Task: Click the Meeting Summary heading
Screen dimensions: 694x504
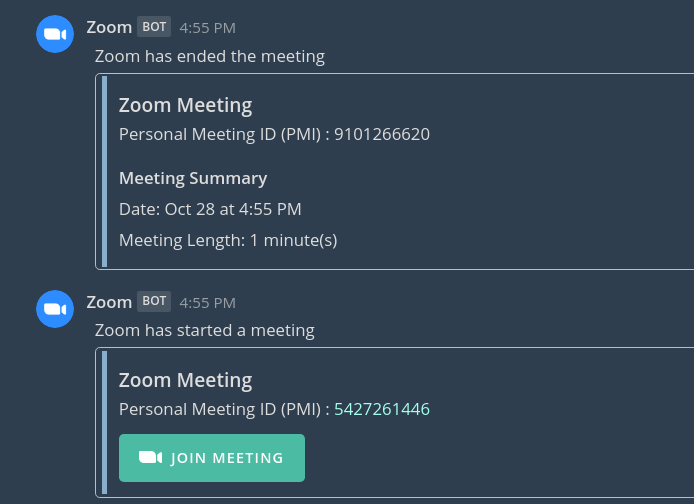Action: 193,178
